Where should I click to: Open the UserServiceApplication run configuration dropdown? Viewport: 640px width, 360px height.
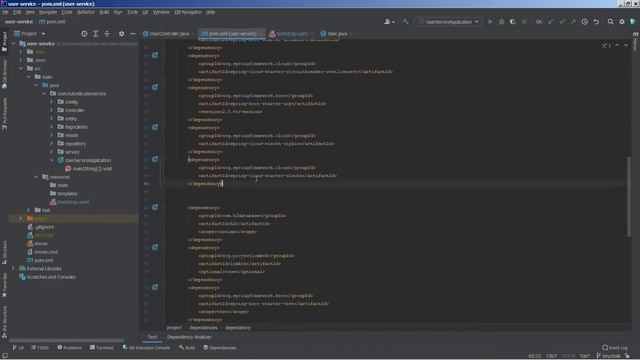click(x=448, y=22)
